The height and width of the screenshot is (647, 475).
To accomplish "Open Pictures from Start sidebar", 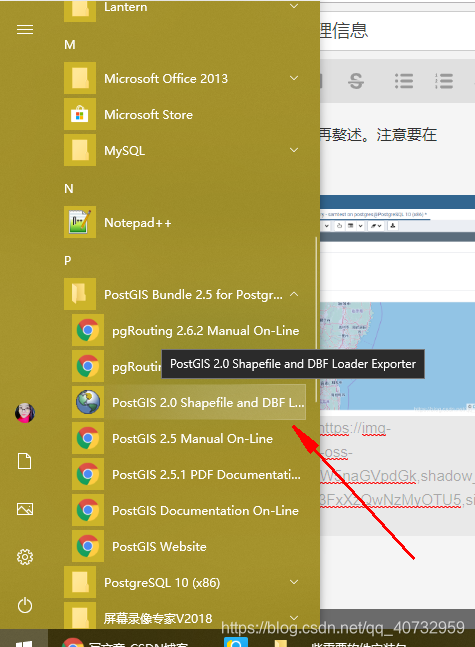I will point(25,509).
